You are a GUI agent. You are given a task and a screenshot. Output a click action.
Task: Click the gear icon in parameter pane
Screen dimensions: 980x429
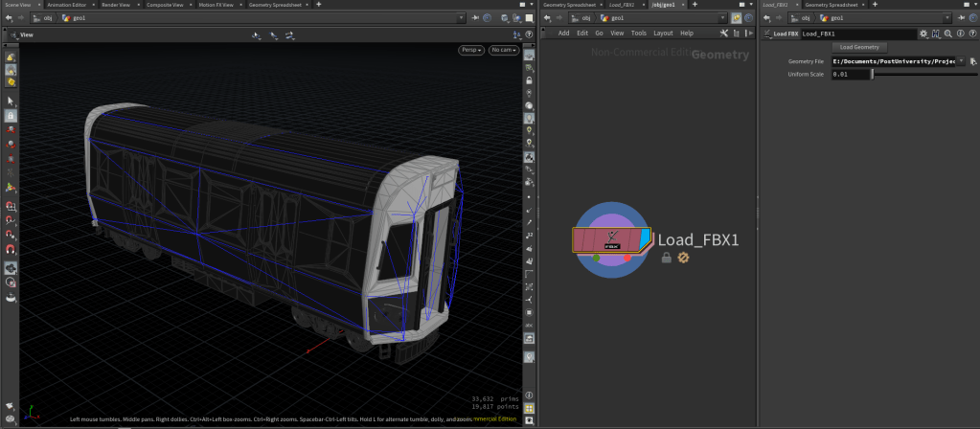point(923,34)
